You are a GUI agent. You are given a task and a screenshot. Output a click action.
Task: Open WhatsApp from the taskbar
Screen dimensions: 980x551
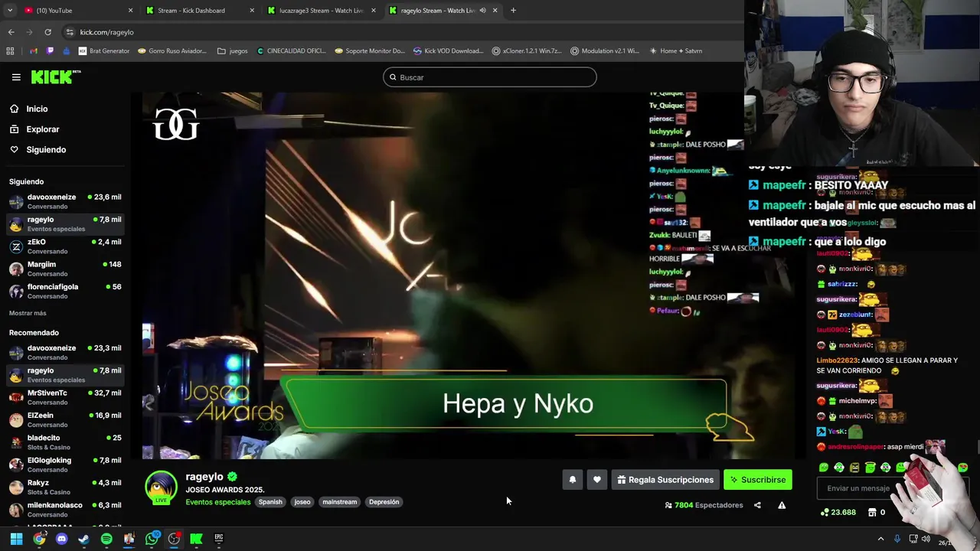152,539
